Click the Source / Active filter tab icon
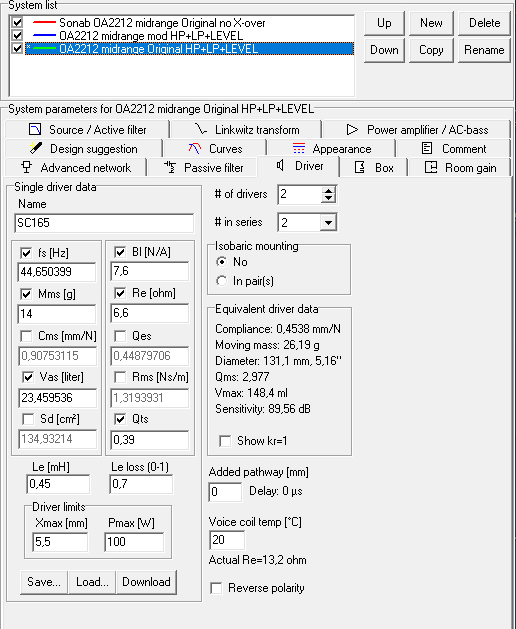This screenshot has width=516, height=629. pos(35,129)
